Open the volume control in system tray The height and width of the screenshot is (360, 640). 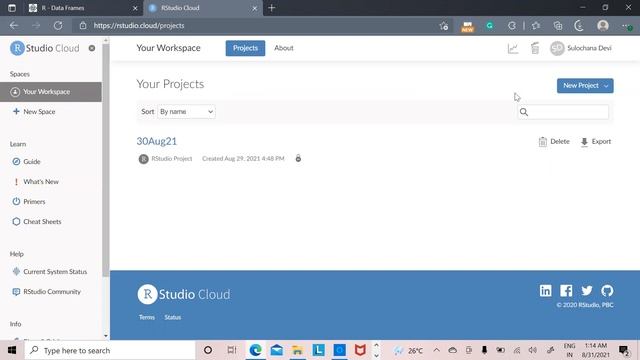(533, 350)
